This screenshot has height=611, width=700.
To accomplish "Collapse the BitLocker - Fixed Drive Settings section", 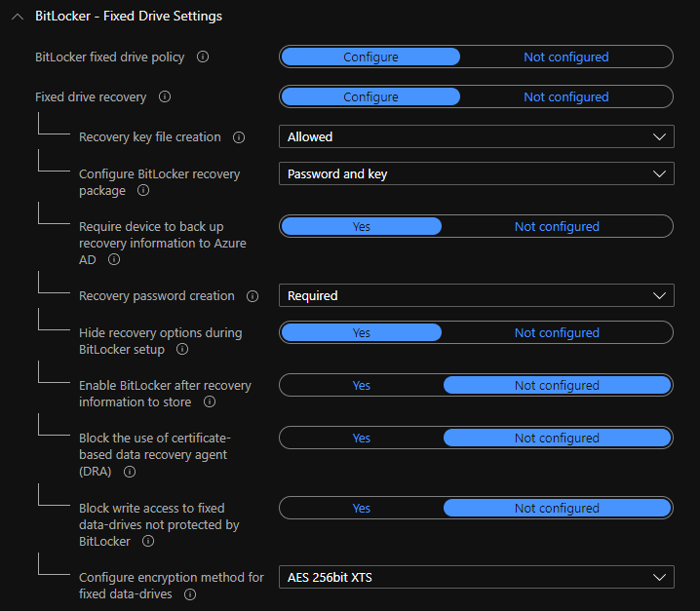I will (18, 17).
